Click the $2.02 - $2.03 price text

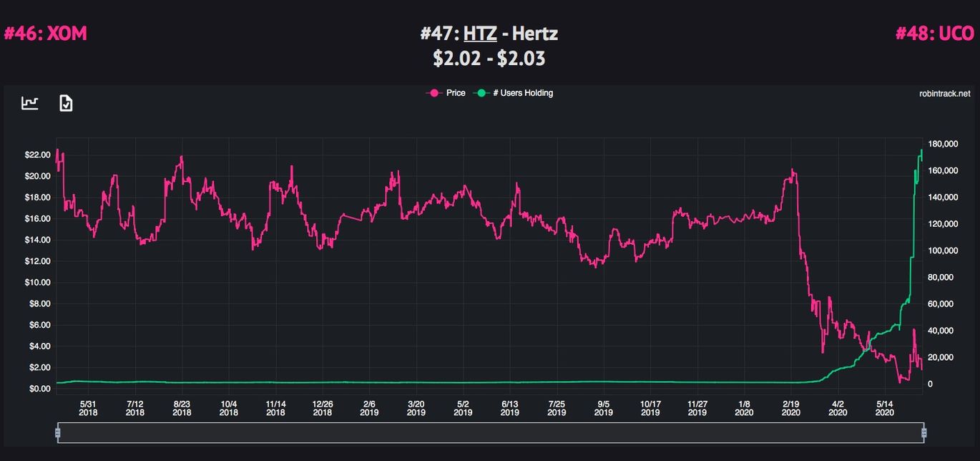click(489, 58)
